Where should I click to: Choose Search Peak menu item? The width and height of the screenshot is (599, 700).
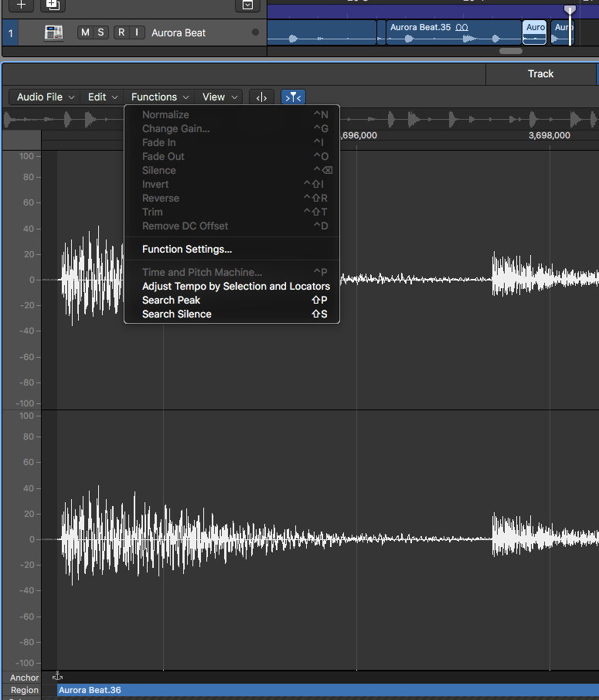coord(232,300)
